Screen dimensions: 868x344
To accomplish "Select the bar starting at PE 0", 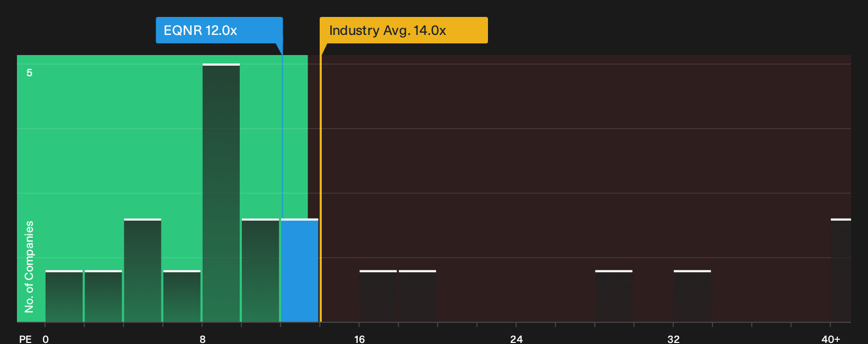I will coord(64,296).
